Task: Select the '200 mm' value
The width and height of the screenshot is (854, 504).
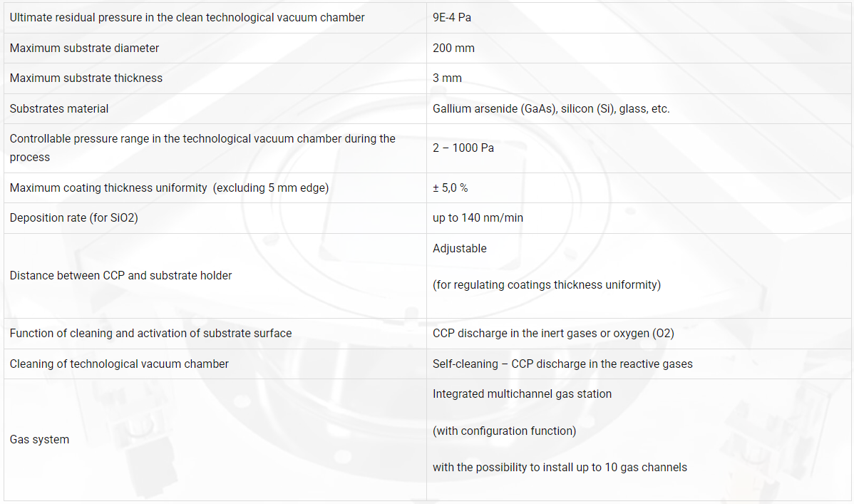Action: point(453,48)
